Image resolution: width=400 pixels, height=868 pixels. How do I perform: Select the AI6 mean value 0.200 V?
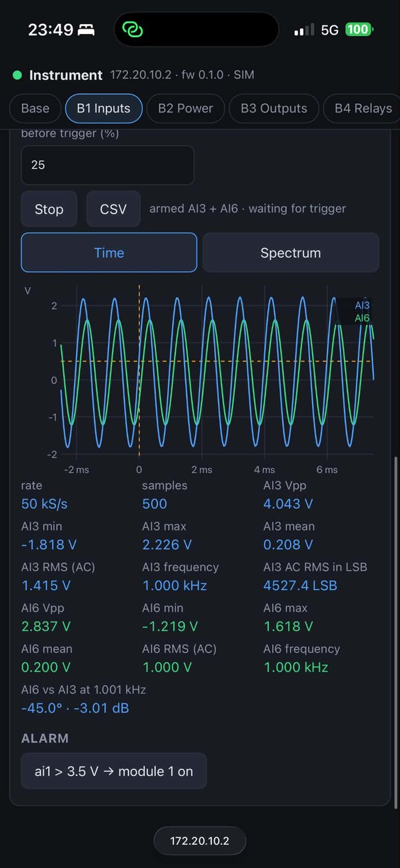(x=46, y=667)
